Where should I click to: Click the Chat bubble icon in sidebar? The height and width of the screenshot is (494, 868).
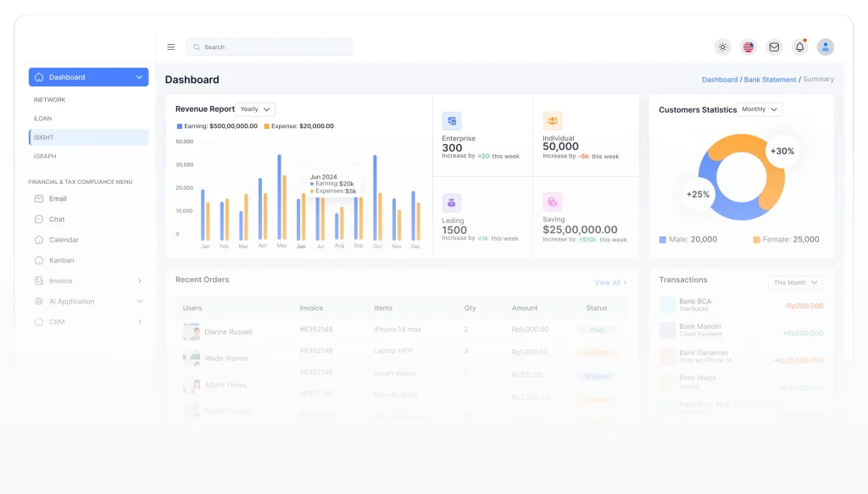pos(39,219)
